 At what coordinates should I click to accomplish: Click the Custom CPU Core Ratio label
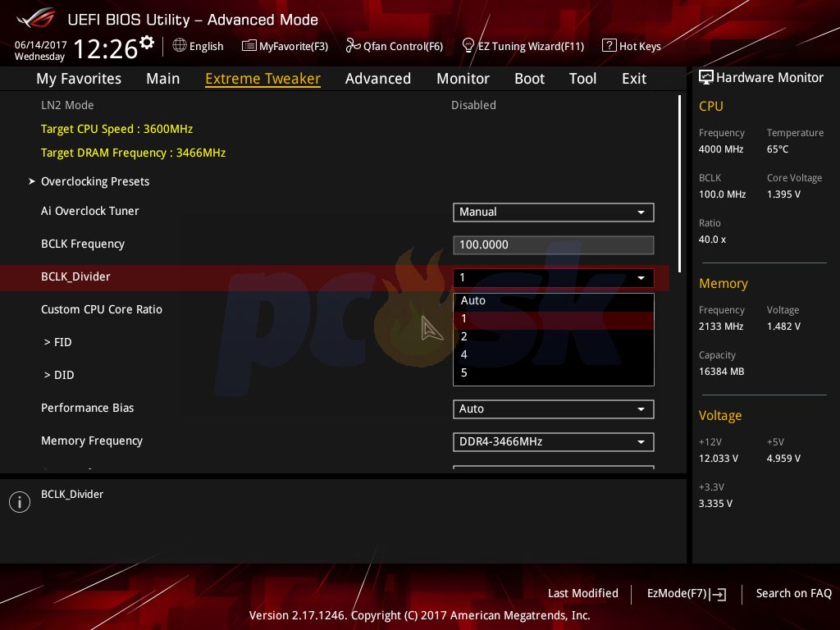tap(101, 309)
